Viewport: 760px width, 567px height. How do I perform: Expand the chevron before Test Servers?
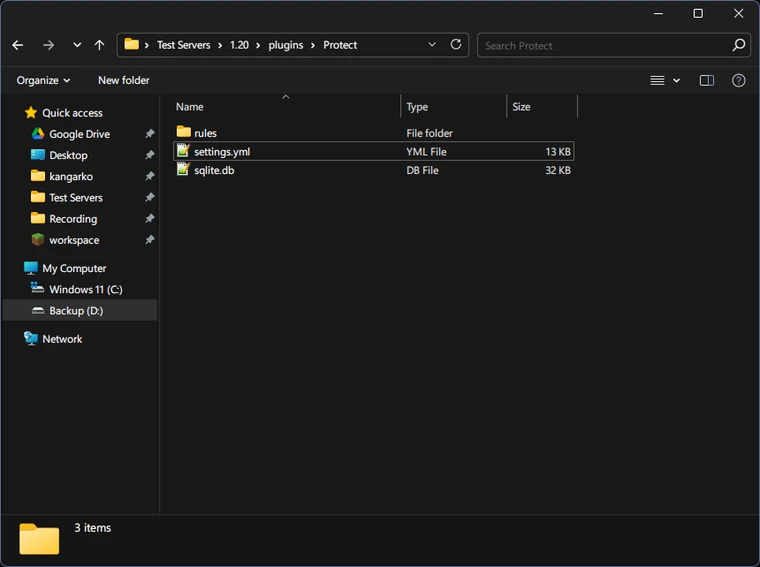[x=147, y=46]
